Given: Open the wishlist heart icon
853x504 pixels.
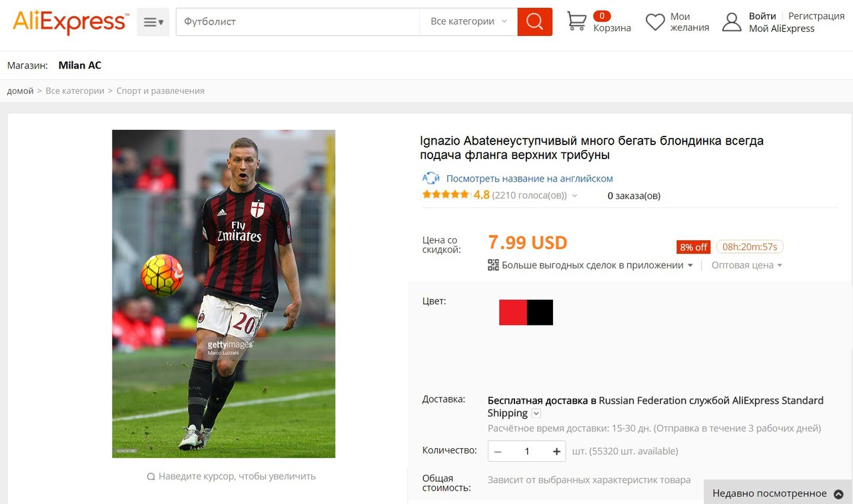Looking at the screenshot, I should [655, 23].
